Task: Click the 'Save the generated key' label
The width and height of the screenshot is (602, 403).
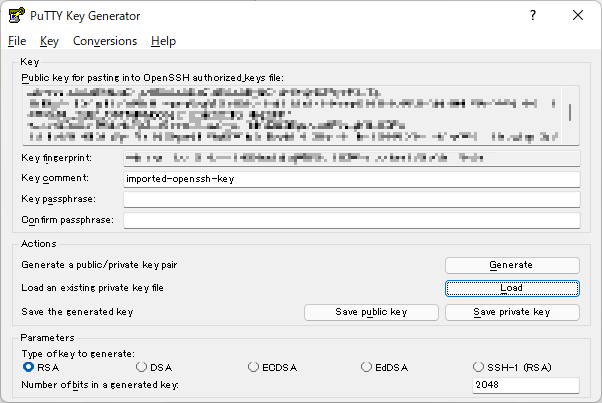Action: 78,312
